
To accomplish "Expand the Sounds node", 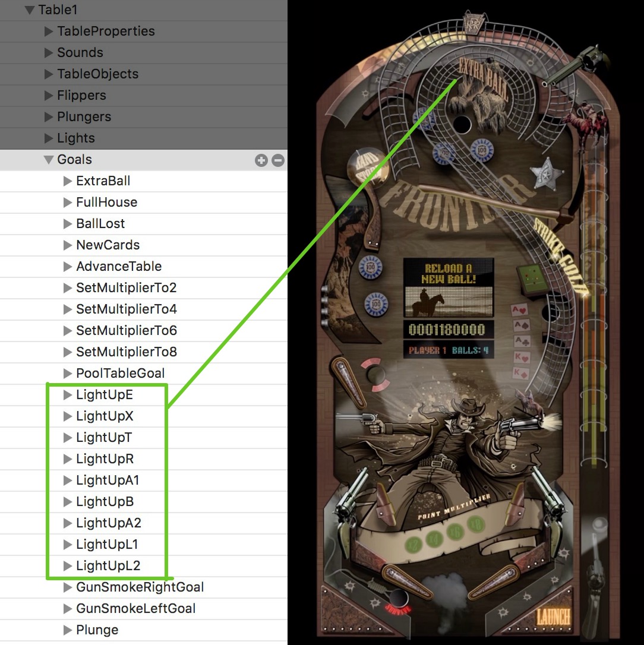I will 49,52.
